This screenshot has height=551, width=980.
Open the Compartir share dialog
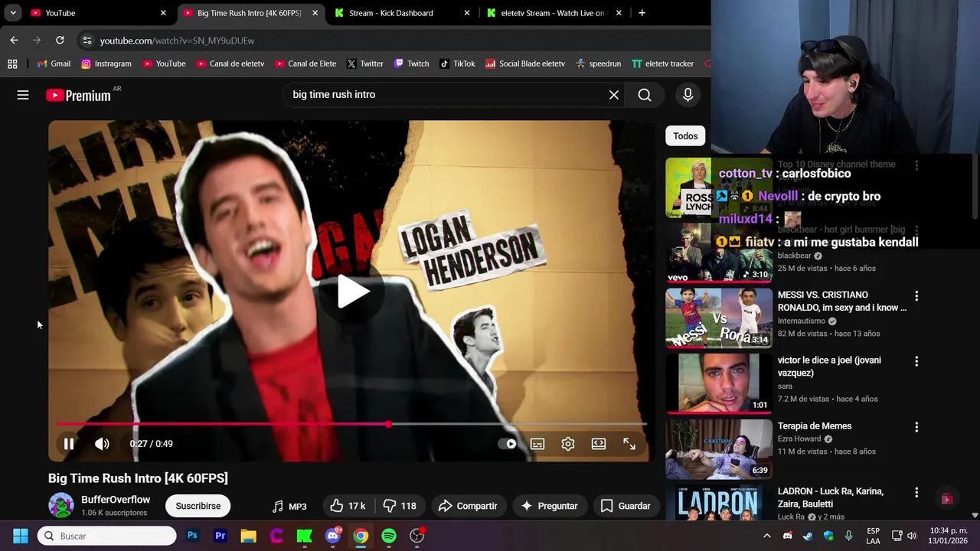pyautogui.click(x=468, y=506)
